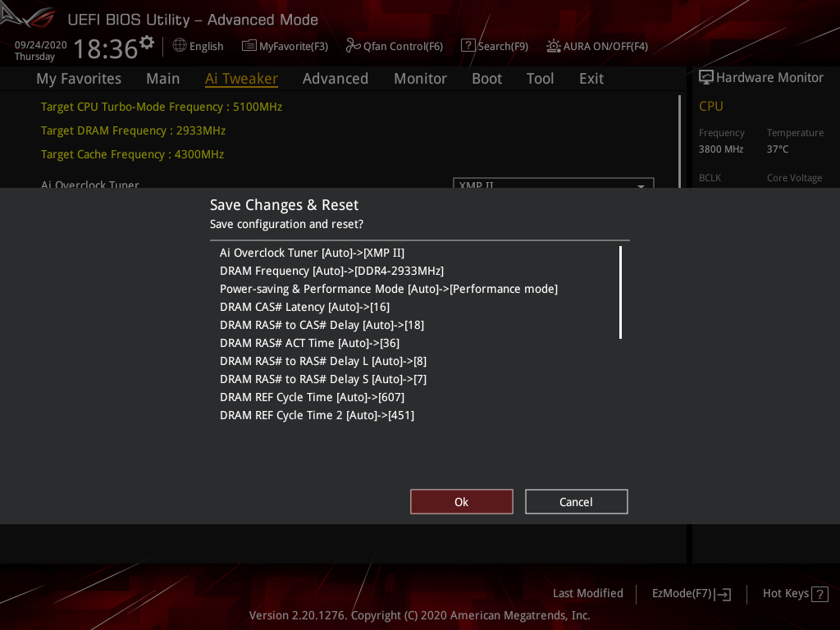Open the My Favorites tab
Image resolution: width=840 pixels, height=630 pixels.
[x=79, y=79]
